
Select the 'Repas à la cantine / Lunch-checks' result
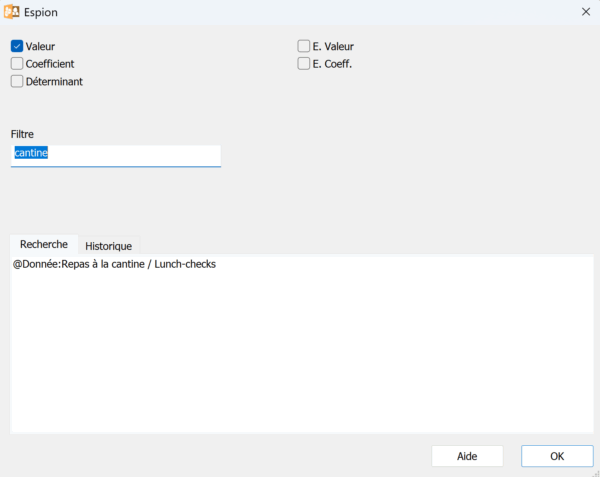(x=114, y=265)
